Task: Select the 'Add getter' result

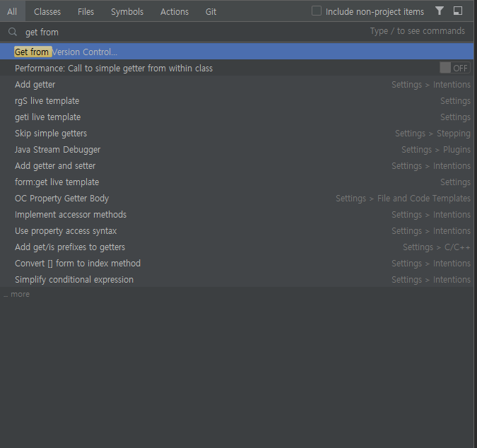Action: coord(237,84)
